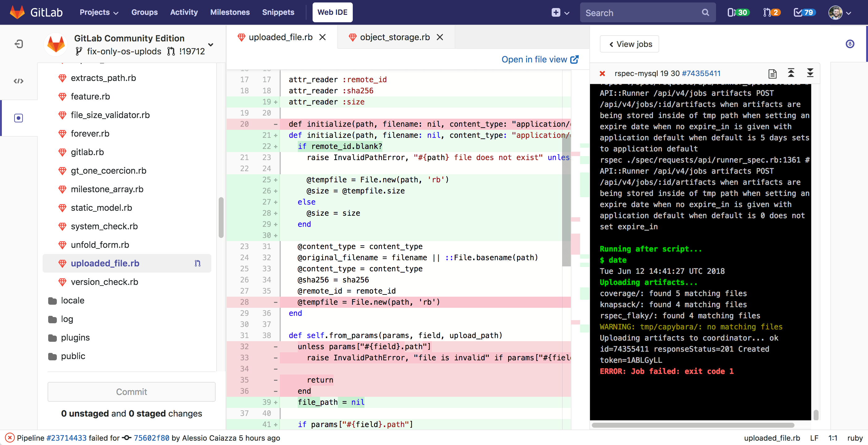Click the Issues icon showing 79

[x=804, y=12]
